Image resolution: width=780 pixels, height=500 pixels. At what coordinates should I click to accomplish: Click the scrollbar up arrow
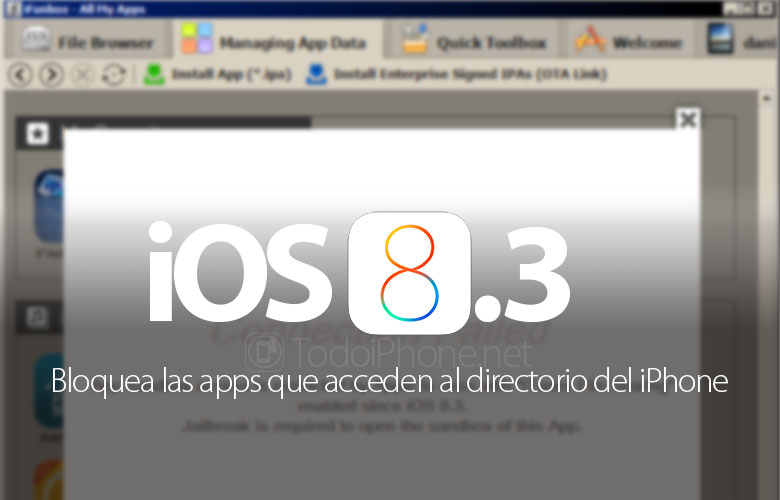tap(767, 98)
